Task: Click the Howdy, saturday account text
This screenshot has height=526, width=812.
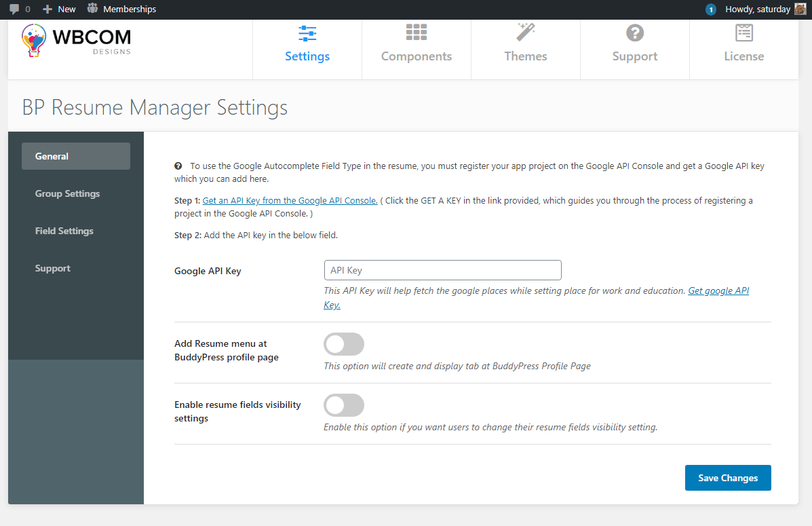Action: coord(758,9)
